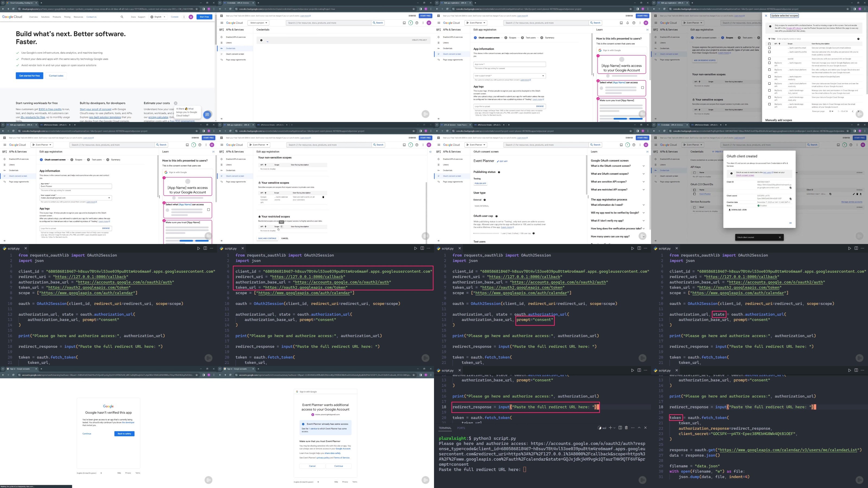Copy the Client ID in OAuth dialog
The height and width of the screenshot is (488, 868).
pos(790,188)
